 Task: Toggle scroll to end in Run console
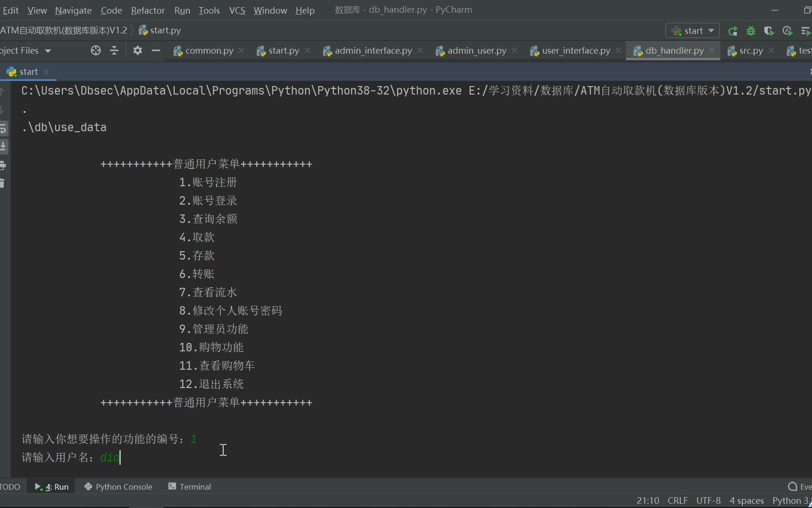pyautogui.click(x=3, y=146)
